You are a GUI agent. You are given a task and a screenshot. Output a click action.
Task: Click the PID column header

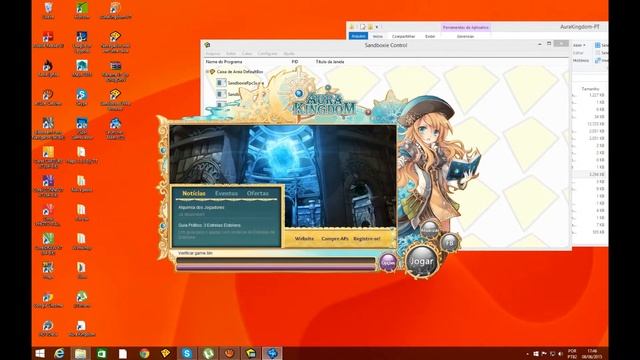click(295, 62)
